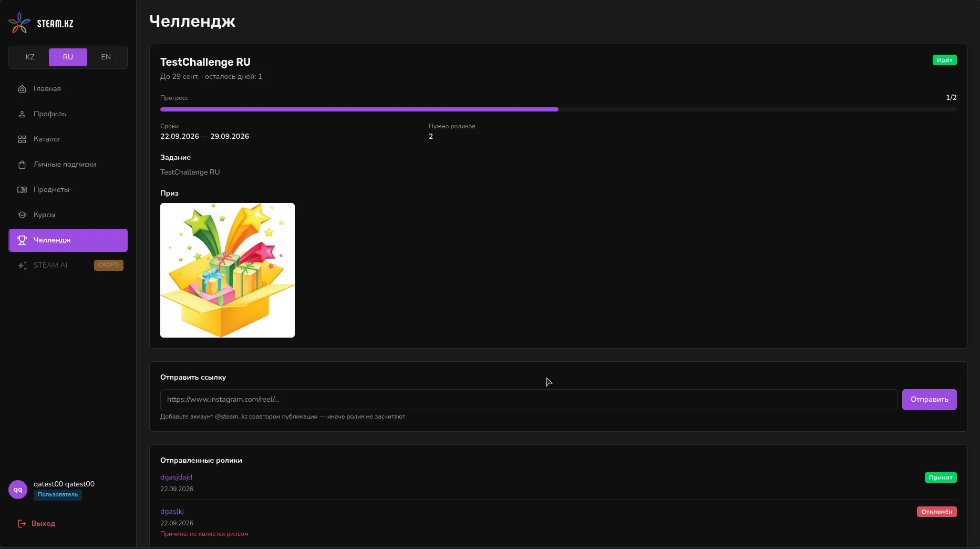Screen dimensions: 980x549
Task: Go to the Профиль page
Action: pos(68,114)
